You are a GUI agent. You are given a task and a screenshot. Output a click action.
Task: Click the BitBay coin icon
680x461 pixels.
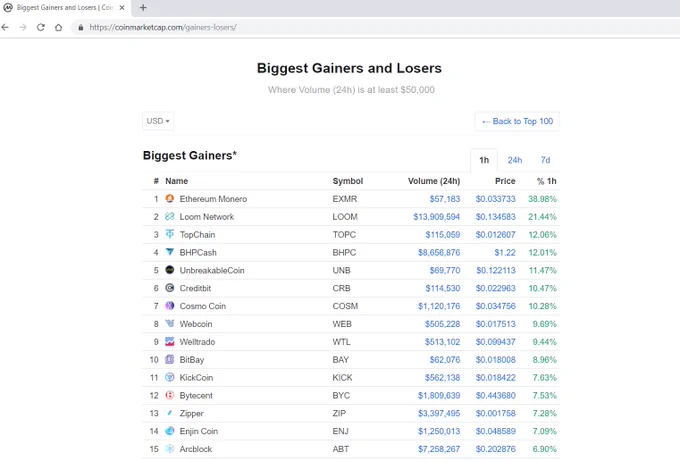pyautogui.click(x=170, y=359)
